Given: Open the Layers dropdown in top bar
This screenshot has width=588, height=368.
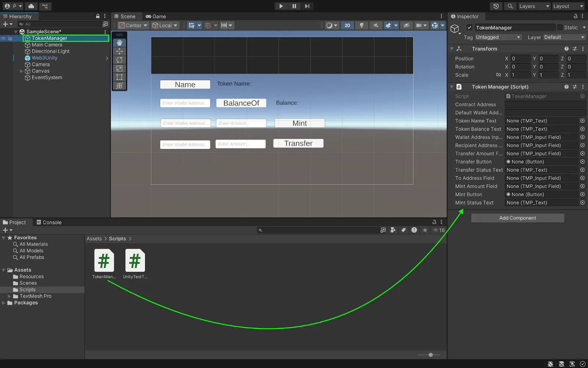Looking at the screenshot, I should click(534, 6).
